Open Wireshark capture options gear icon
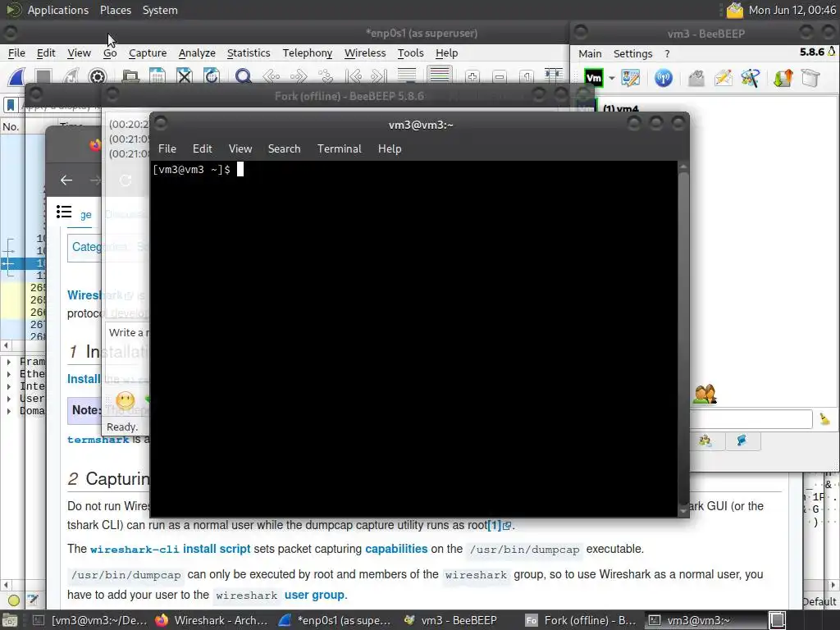 click(97, 76)
